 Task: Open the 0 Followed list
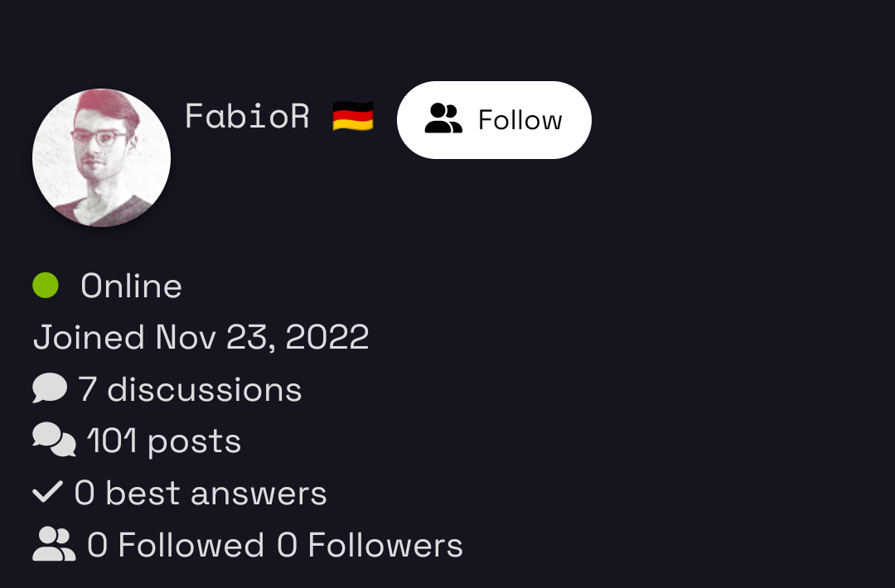(176, 546)
